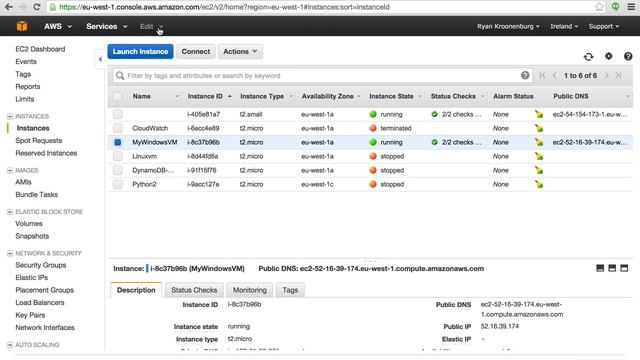Click alarm icon for Python2 instance
The width and height of the screenshot is (640, 360).
539,184
